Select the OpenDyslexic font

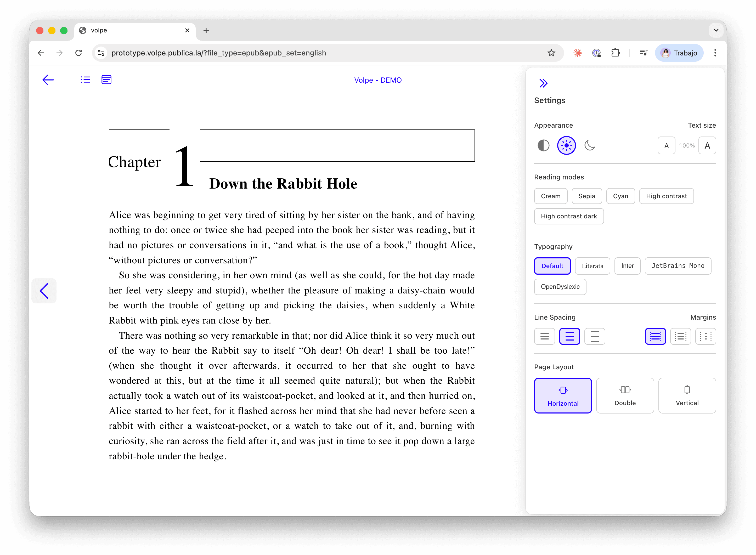coord(560,287)
